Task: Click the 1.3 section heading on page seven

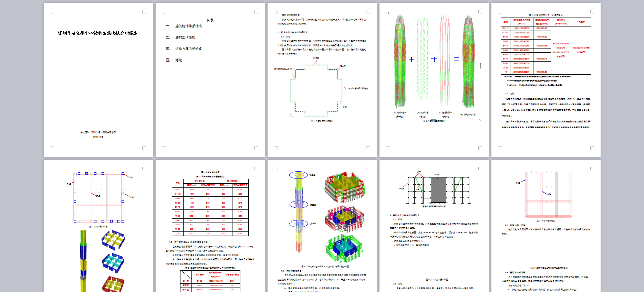Action: pos(188,242)
